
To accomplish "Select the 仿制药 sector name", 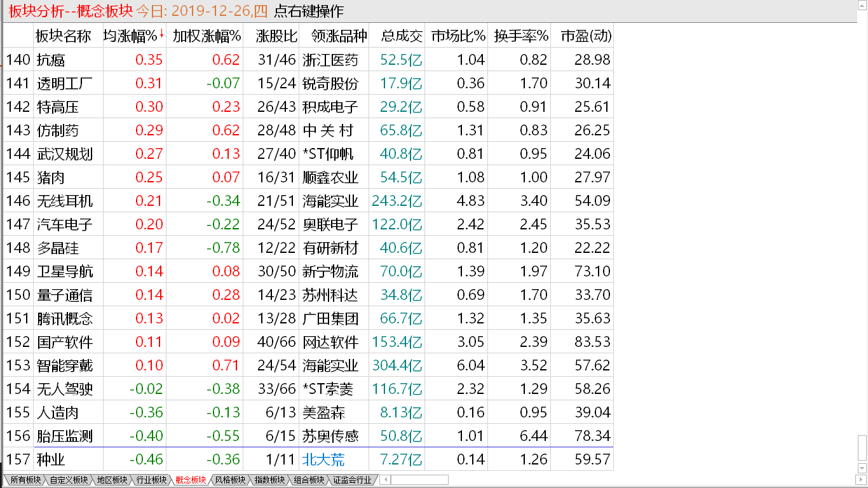I will click(x=58, y=130).
